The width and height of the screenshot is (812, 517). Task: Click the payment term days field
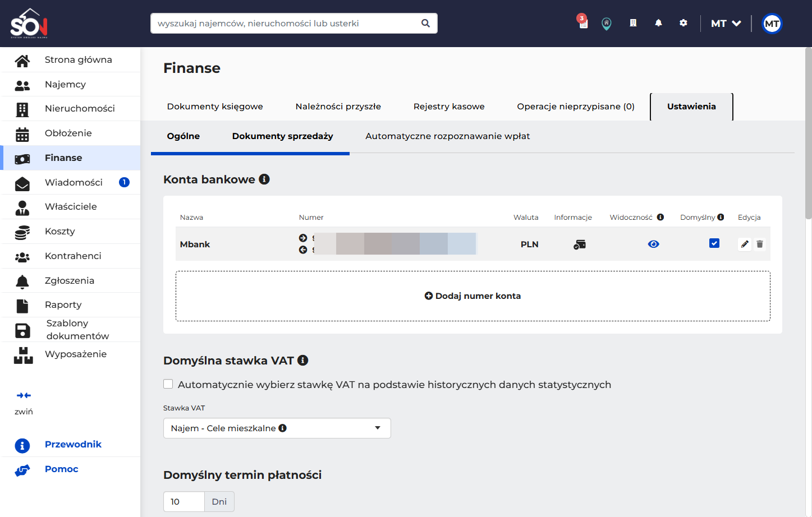click(184, 502)
